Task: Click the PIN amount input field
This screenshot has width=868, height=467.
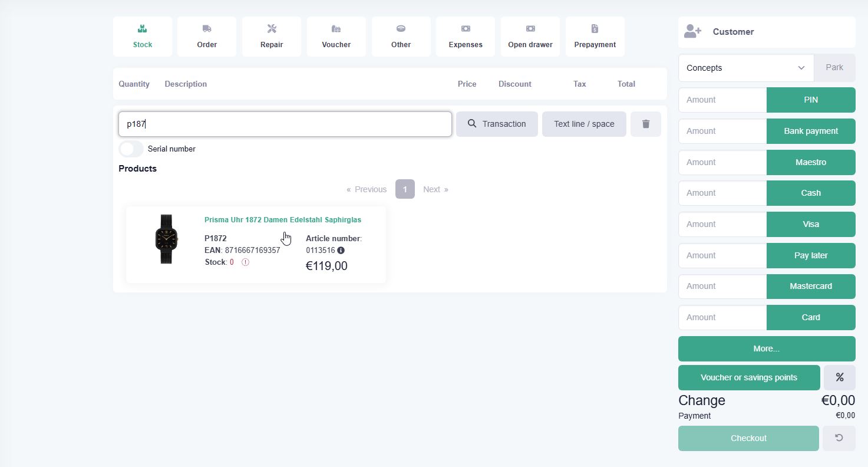Action: (x=722, y=100)
